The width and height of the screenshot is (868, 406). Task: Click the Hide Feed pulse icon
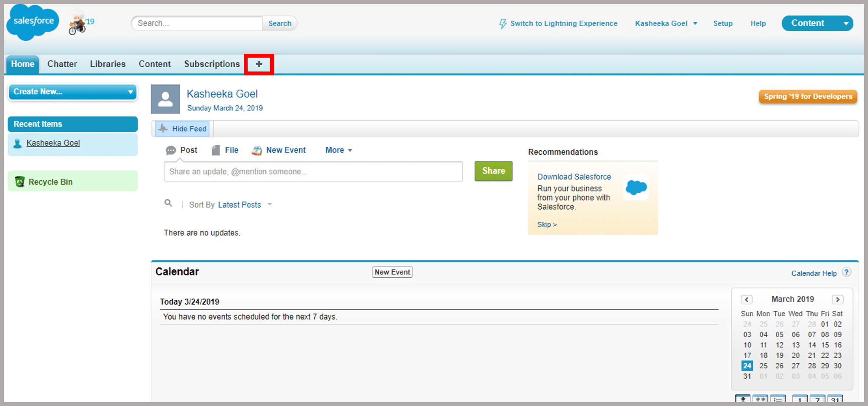point(163,129)
